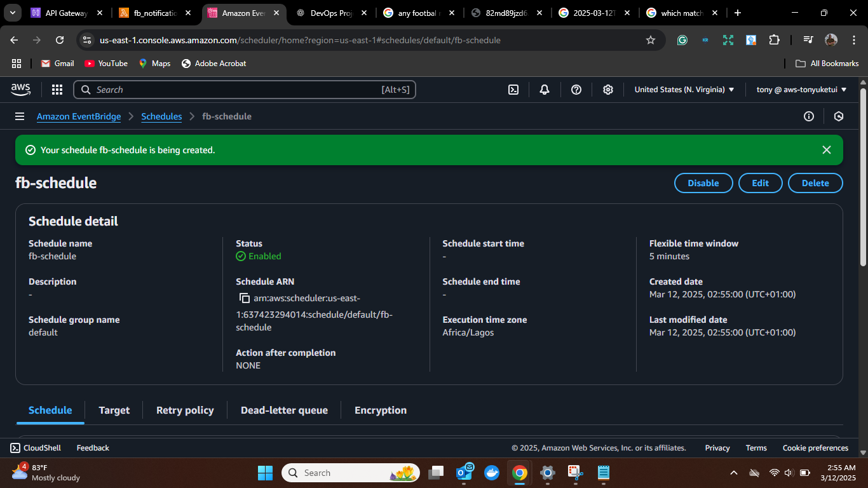Open the Adobe Acrobat bookmark
This screenshot has width=868, height=488.
(x=214, y=64)
